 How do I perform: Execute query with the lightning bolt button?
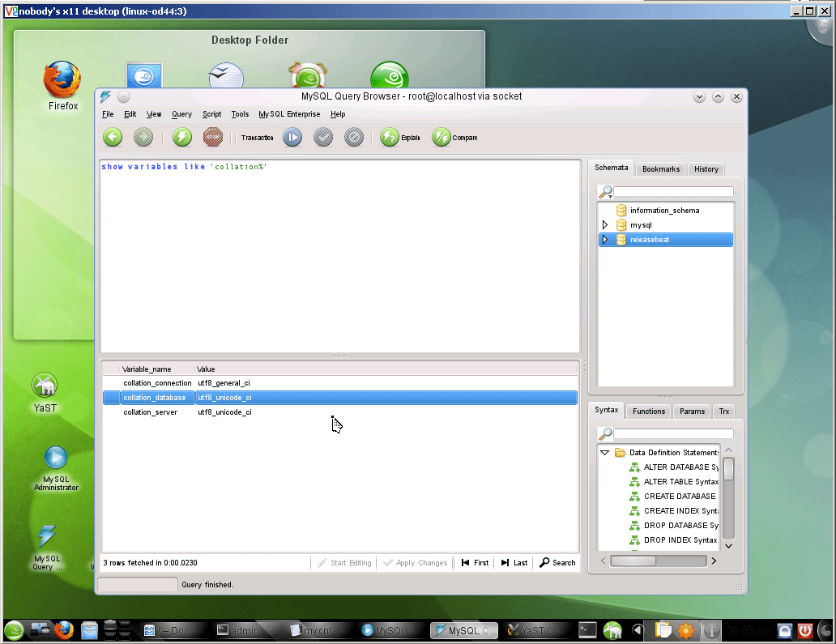tap(182, 138)
